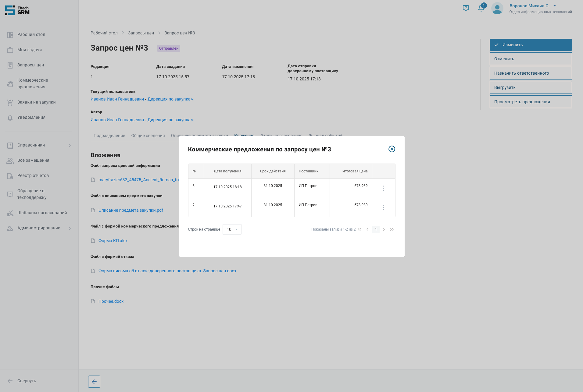This screenshot has height=392, width=583.
Task: Open rows per page dropdown
Action: (x=232, y=229)
